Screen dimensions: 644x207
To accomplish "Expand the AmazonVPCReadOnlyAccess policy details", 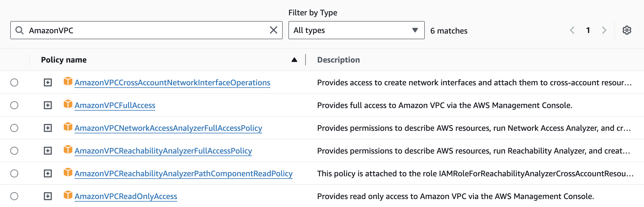I will [x=48, y=196].
